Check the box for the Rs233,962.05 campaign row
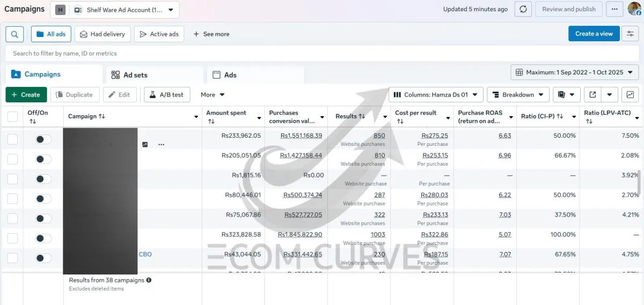Screen dimensions: 644x305 [x=12, y=139]
